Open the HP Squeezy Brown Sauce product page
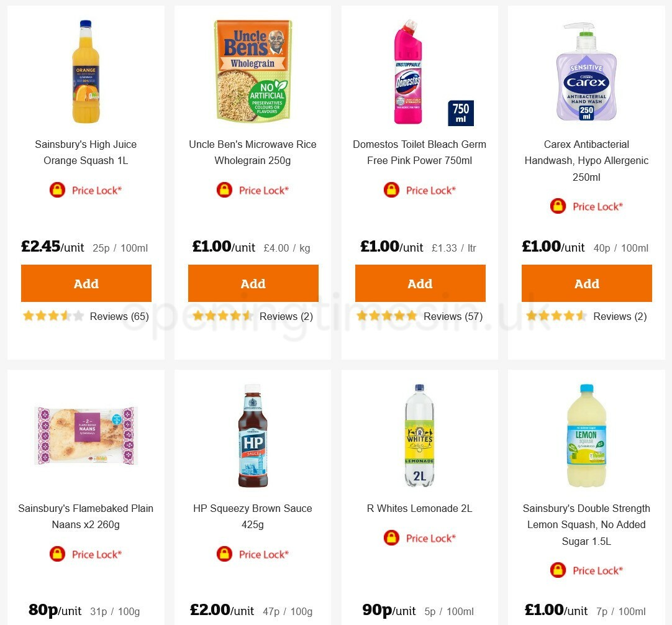Image resolution: width=672 pixels, height=625 pixels. coord(252,516)
